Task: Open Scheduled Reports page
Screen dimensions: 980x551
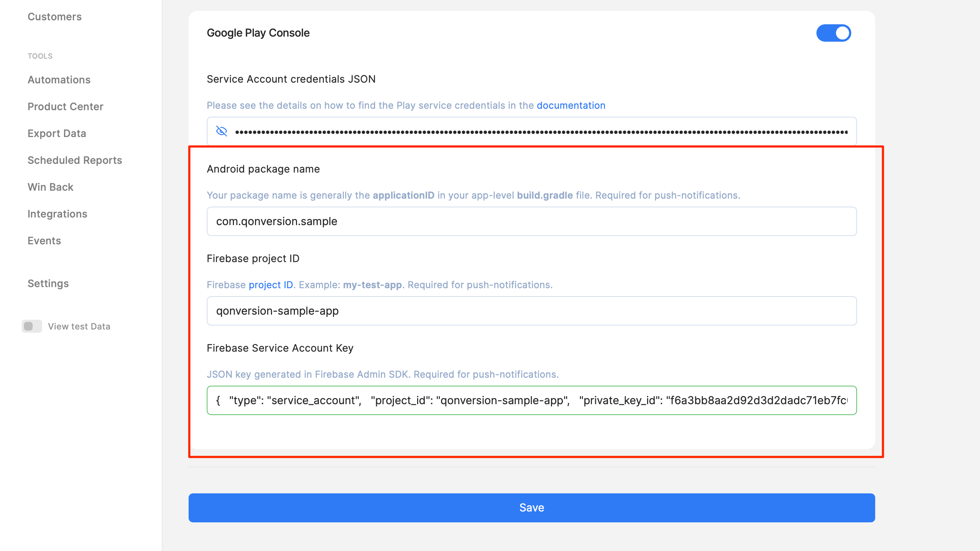Action: [x=75, y=160]
